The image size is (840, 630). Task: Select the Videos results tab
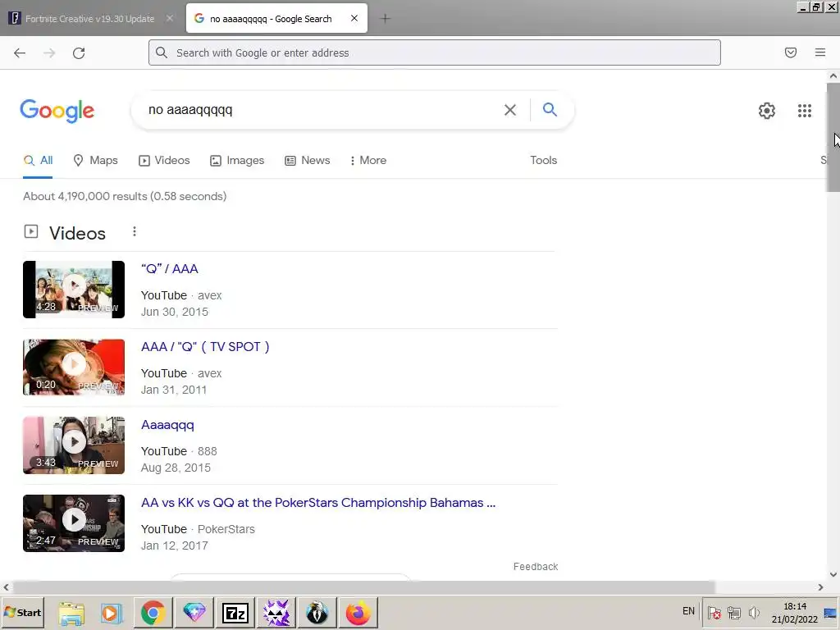click(x=164, y=160)
